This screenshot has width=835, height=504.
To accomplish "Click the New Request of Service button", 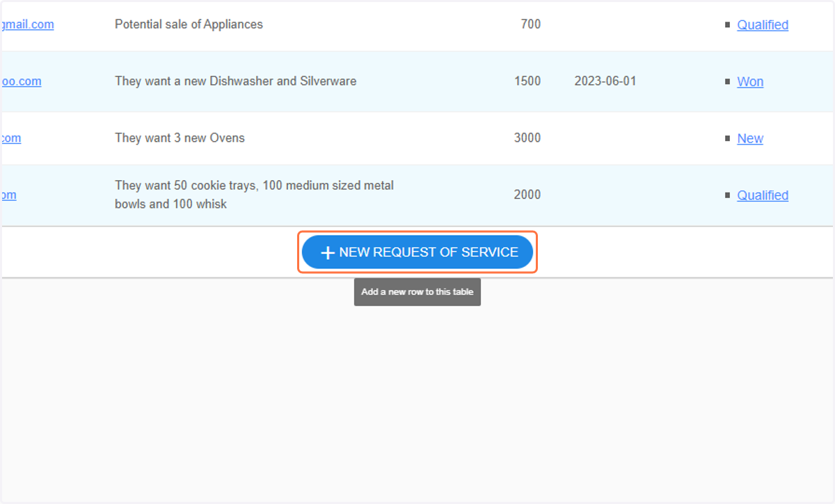I will [417, 252].
